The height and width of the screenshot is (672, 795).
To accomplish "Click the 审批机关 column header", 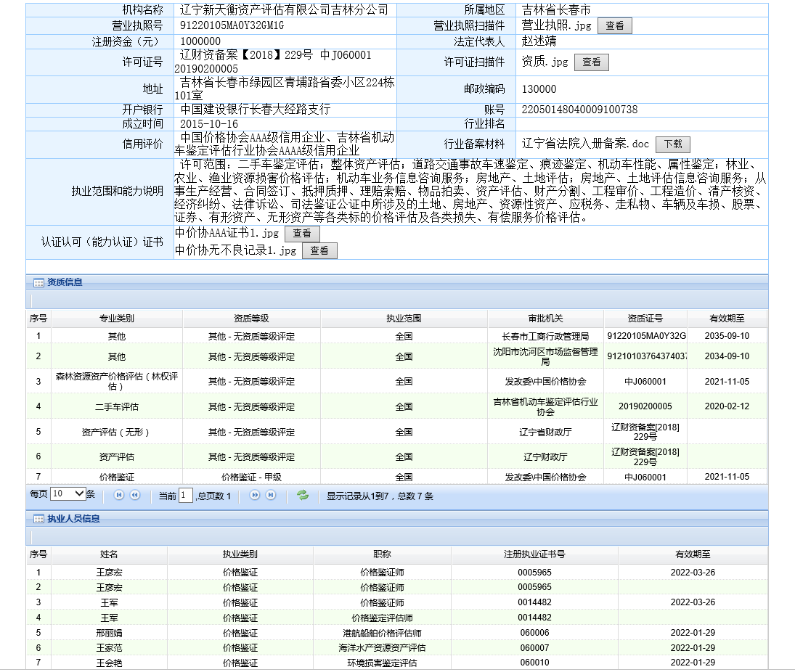I will (x=545, y=319).
